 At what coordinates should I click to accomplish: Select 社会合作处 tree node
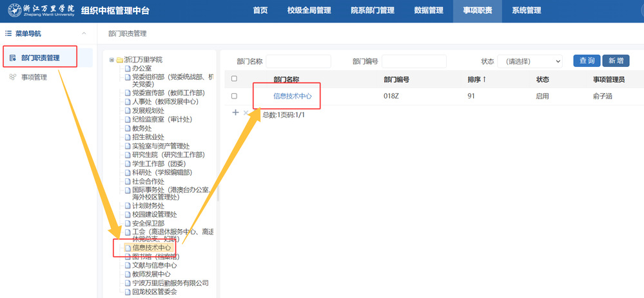[x=148, y=181]
